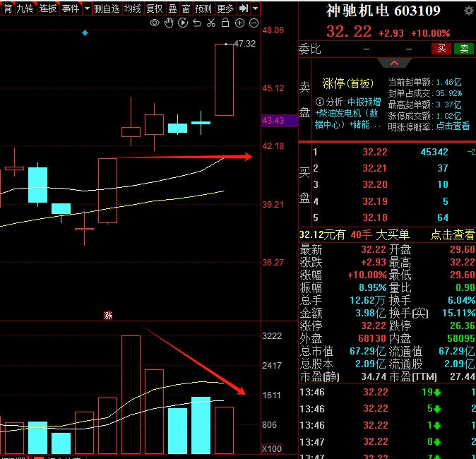Click the 量比 value 0.90

465,287
